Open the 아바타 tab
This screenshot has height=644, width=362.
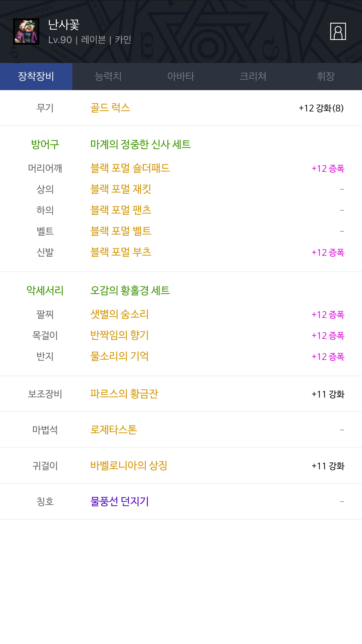coord(181,76)
